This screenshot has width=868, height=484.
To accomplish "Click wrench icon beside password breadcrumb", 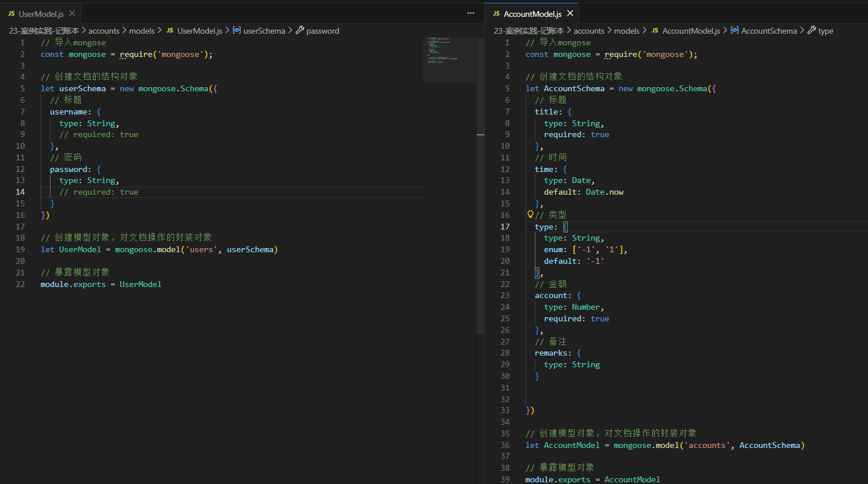I will [300, 30].
